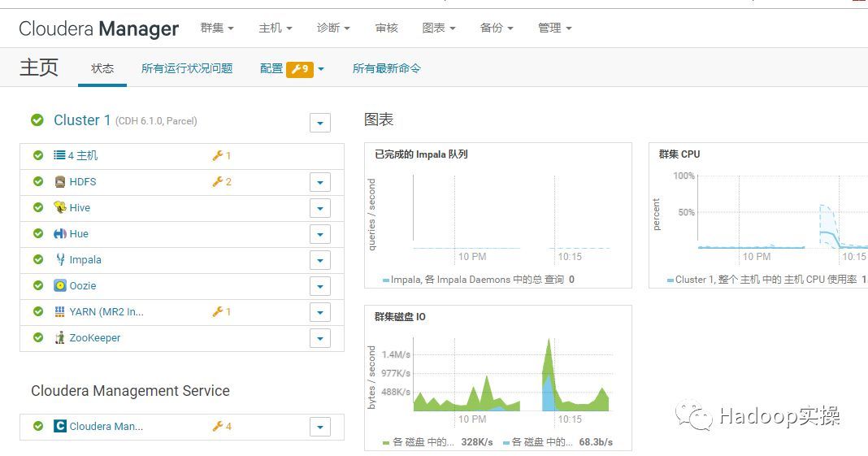The image size is (868, 456).
Task: Open the 群集 menu
Action: pyautogui.click(x=216, y=28)
